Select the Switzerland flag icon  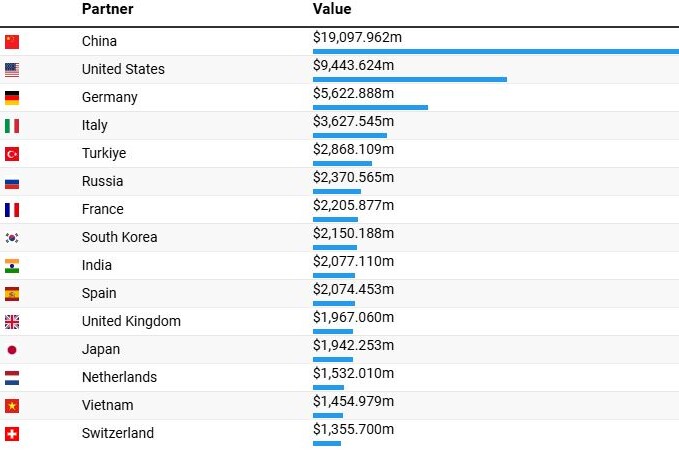(x=12, y=434)
